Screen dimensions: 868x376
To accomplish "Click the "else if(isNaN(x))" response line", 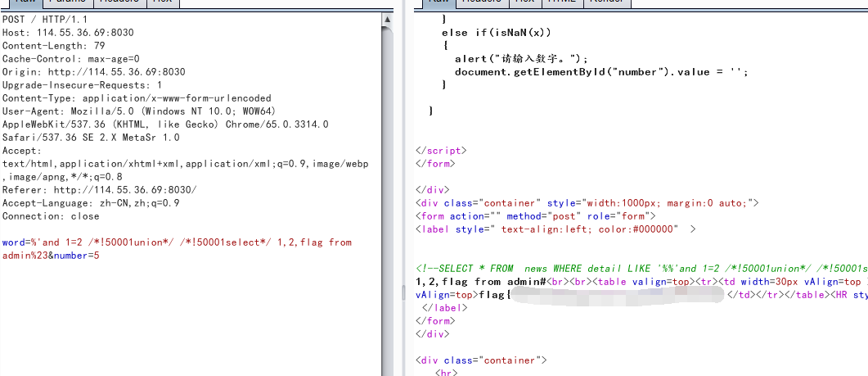I will (x=497, y=33).
